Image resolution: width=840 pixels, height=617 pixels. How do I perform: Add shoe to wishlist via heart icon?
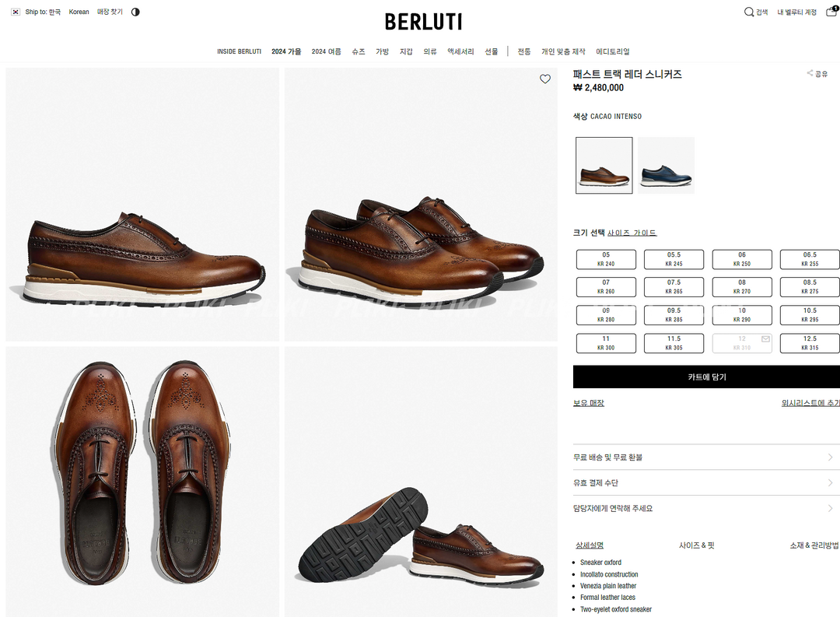coord(545,79)
